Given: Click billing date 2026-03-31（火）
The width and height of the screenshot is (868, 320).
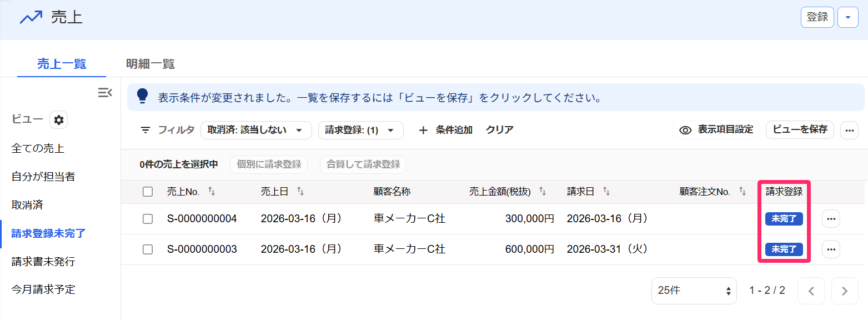Looking at the screenshot, I should click(x=608, y=249).
